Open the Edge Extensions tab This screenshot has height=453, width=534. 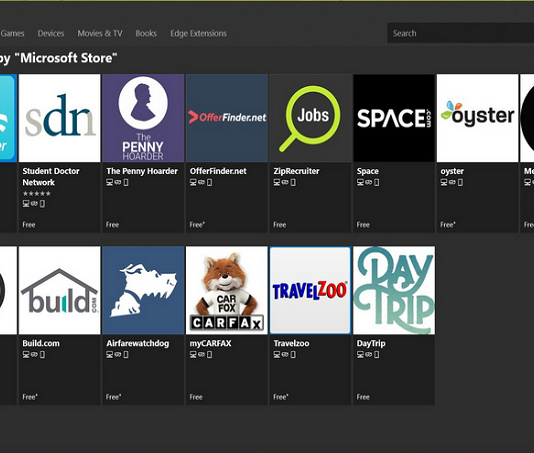click(x=198, y=33)
